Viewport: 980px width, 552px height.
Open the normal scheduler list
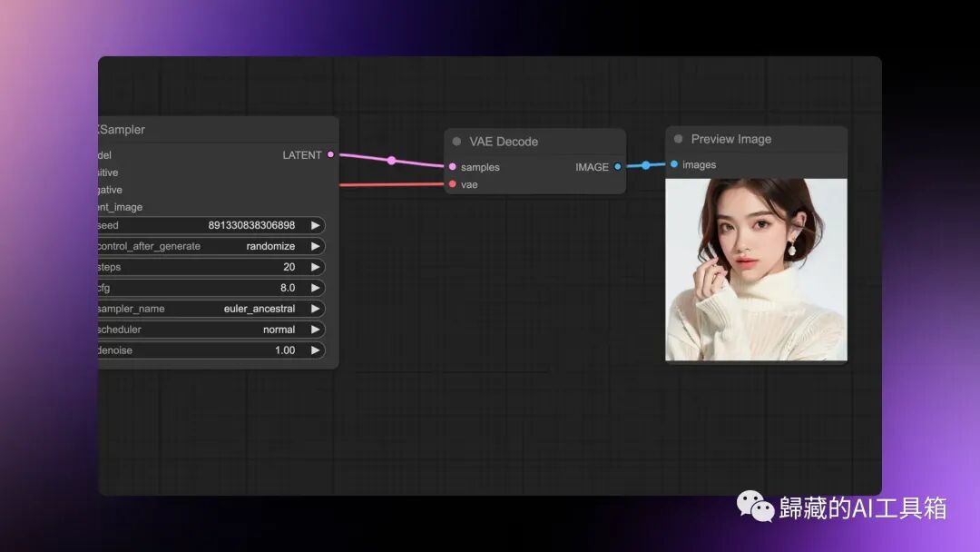[x=279, y=330]
